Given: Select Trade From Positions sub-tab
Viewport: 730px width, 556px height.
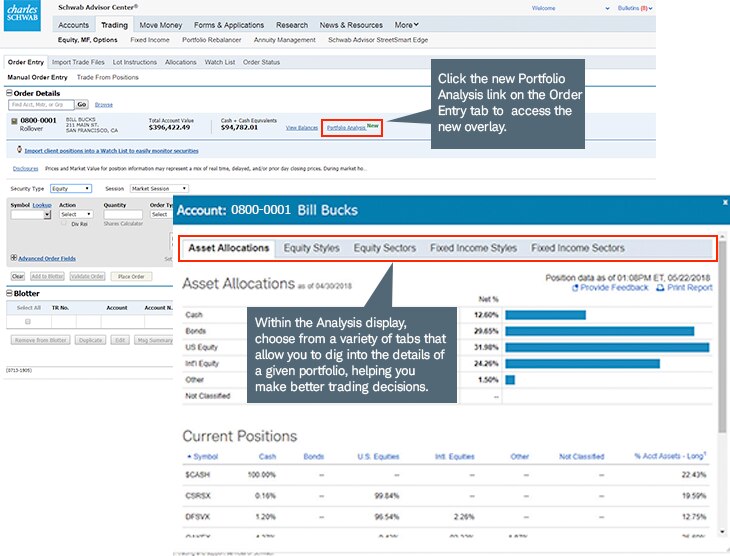Looking at the screenshot, I should pos(108,77).
